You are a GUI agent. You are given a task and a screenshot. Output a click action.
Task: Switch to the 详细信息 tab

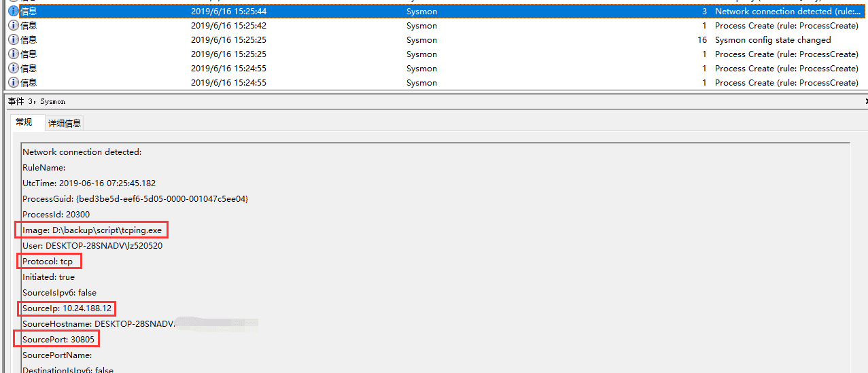(65, 123)
